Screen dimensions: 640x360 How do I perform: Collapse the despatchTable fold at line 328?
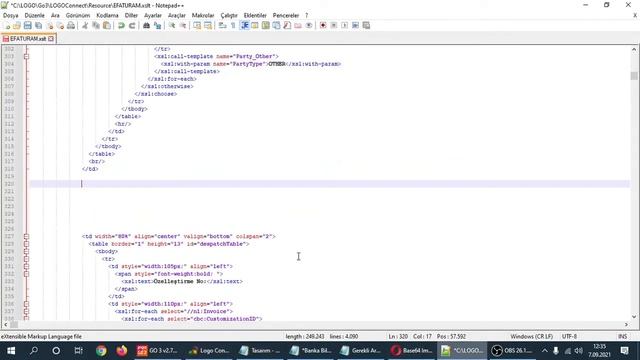(x=27, y=244)
